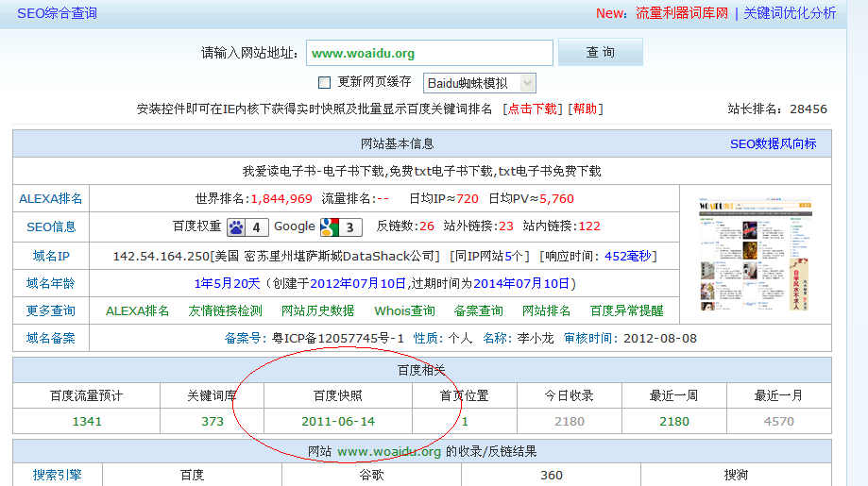This screenshot has height=486, width=868.
Task: Click the Google PageRank icon
Action: point(329,226)
